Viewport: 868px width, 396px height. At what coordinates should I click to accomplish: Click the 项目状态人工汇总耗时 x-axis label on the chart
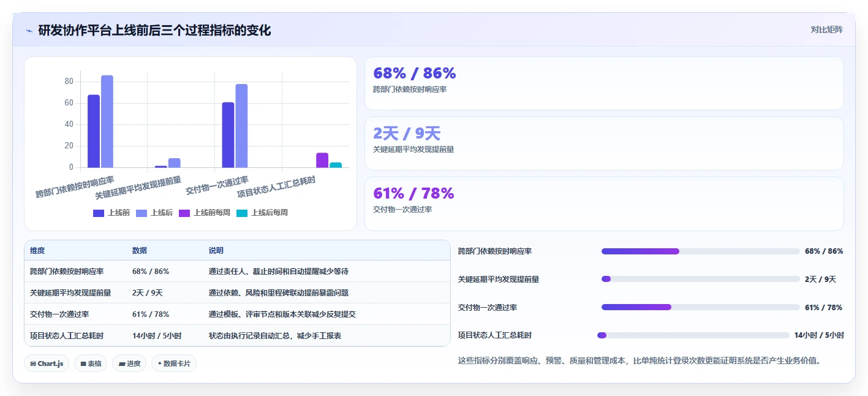click(276, 187)
